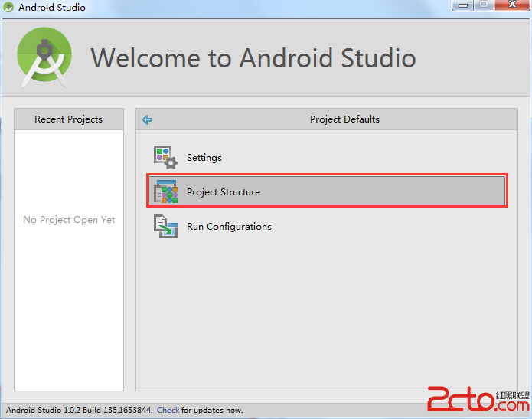Minimize the Android Studio window
Image resolution: width=532 pixels, height=419 pixels.
(x=463, y=5)
